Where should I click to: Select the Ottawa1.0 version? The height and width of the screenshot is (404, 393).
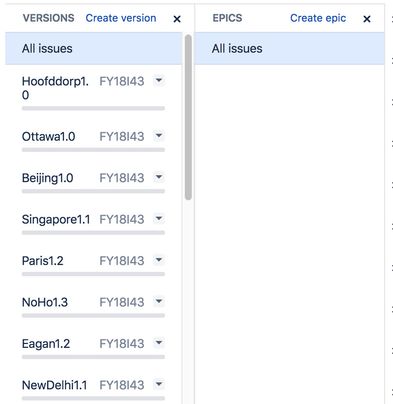coord(48,137)
